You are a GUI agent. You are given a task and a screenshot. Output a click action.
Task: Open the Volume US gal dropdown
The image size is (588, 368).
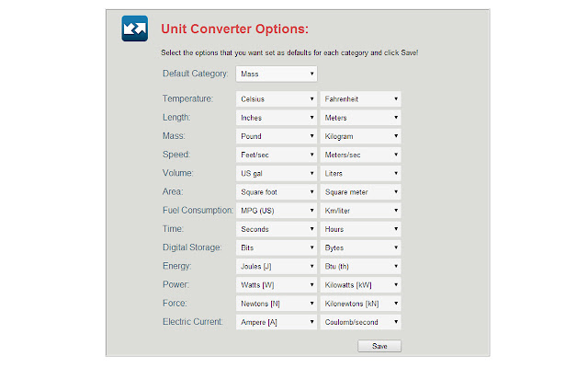tap(277, 174)
